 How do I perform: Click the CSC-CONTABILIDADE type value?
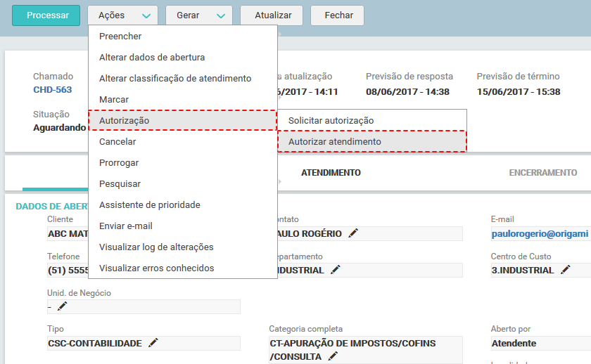(x=95, y=344)
